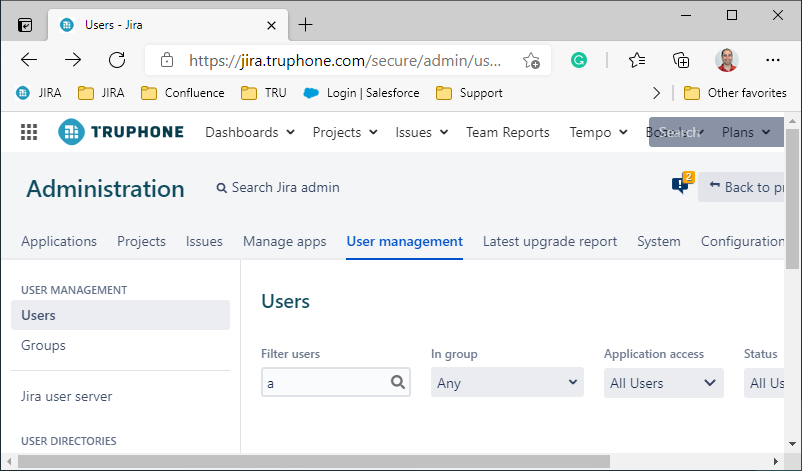Open the TRU favorites folder

click(263, 93)
